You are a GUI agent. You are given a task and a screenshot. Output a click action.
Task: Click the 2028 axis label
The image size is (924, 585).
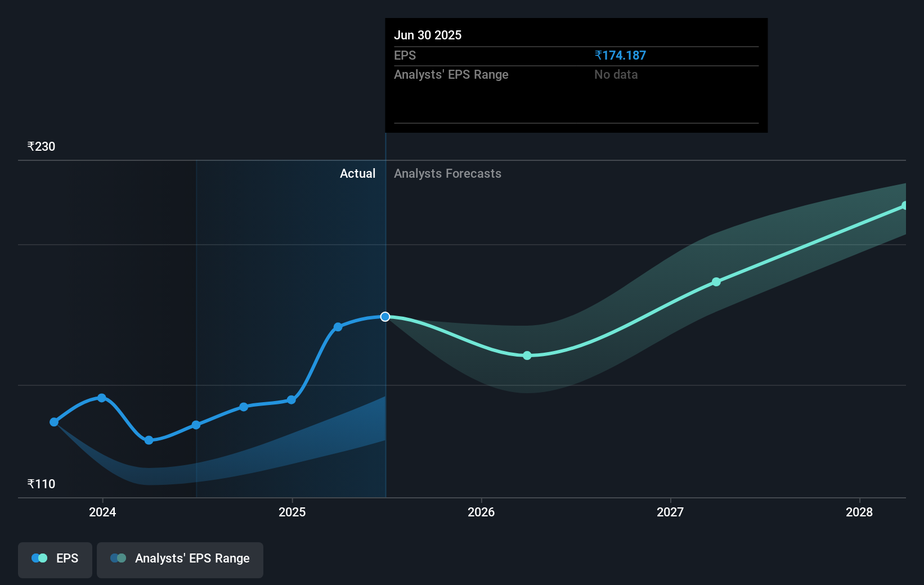[x=858, y=512]
